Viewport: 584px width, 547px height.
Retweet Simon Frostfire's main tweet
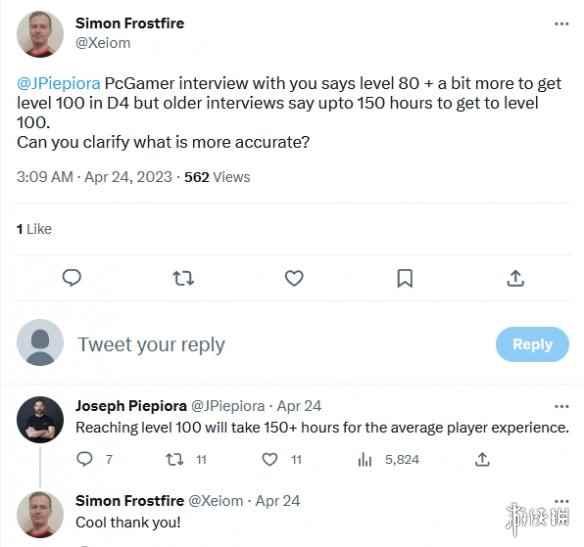183,278
